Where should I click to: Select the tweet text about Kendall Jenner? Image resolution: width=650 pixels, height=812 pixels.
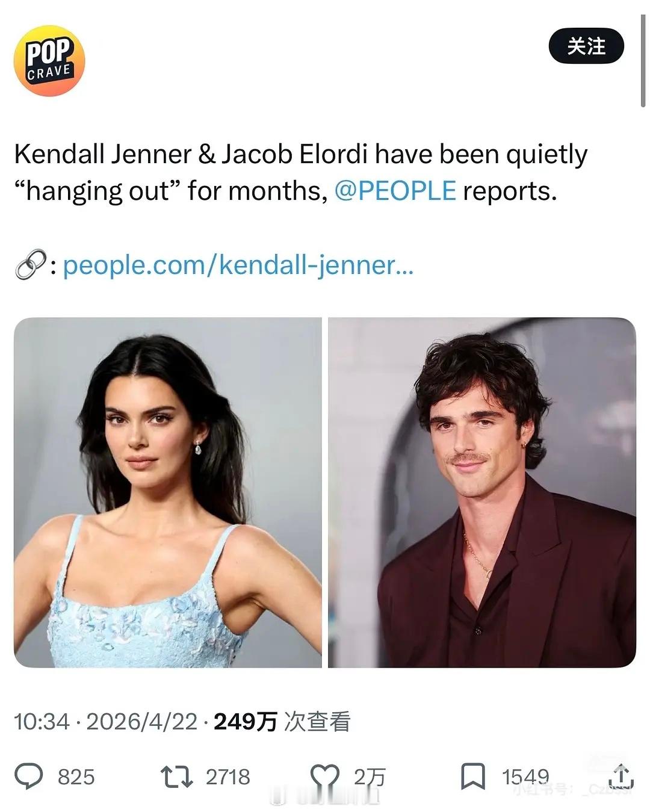point(301,173)
